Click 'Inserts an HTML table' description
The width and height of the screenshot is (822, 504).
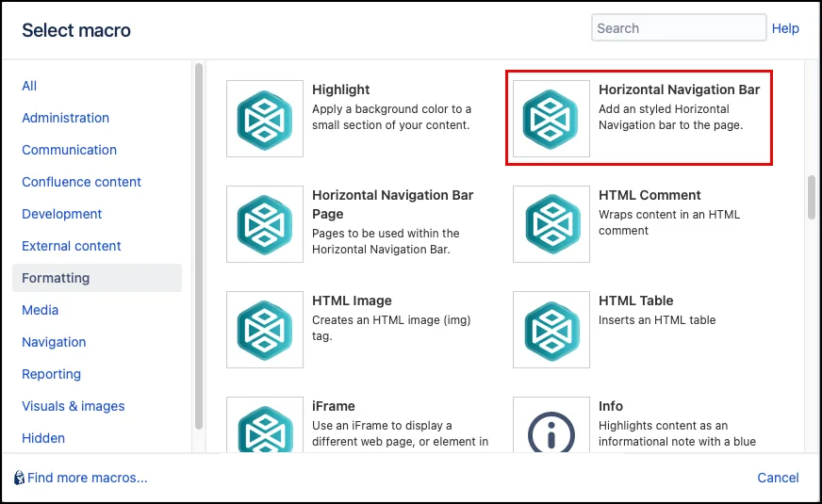[x=657, y=320]
